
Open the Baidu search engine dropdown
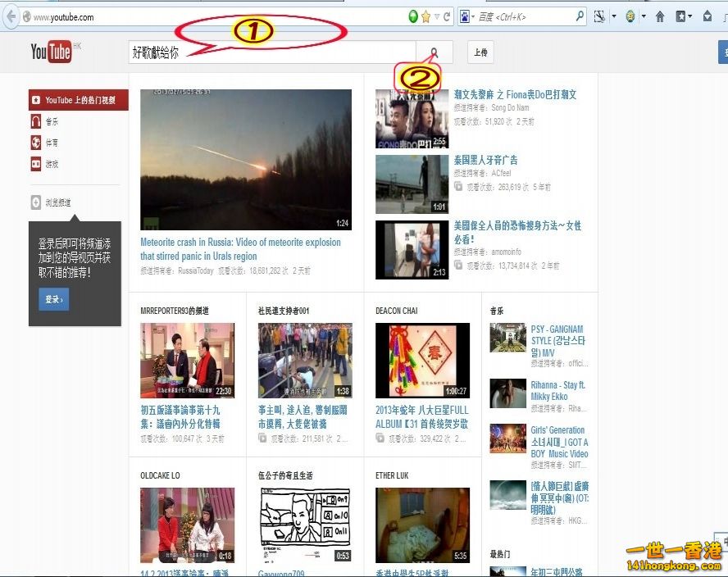pyautogui.click(x=468, y=16)
